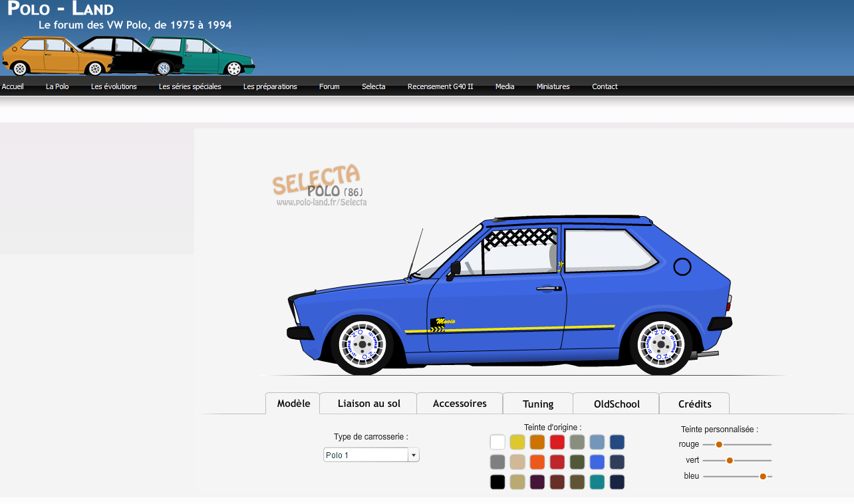This screenshot has height=504, width=854.
Task: Go to the Media section
Action: pos(505,86)
